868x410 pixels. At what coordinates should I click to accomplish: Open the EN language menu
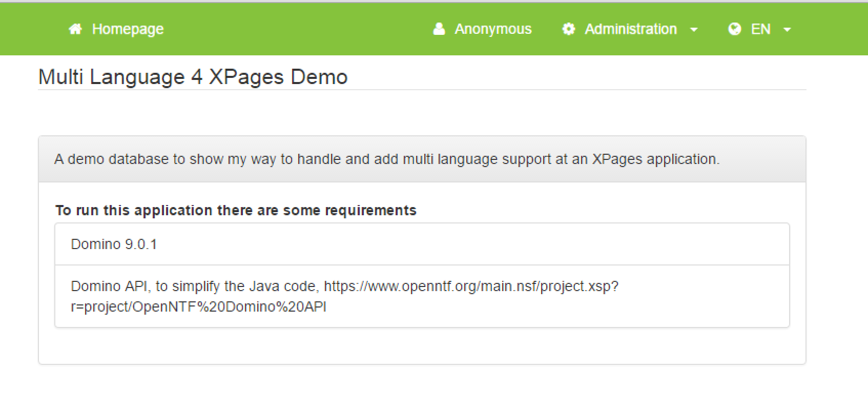(760, 29)
